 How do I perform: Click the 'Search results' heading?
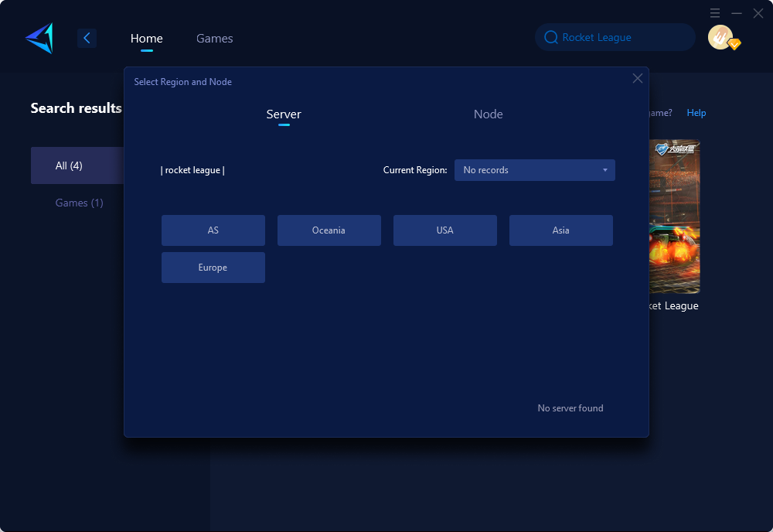pos(76,108)
